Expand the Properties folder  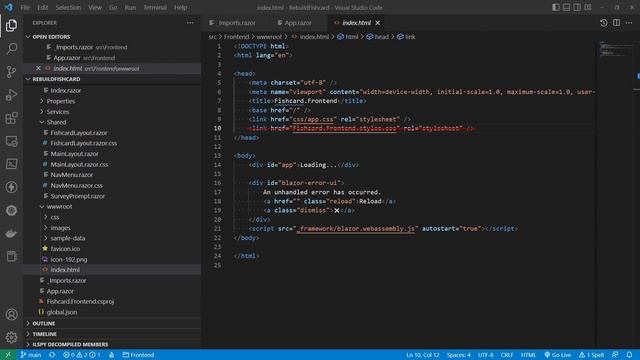click(60, 101)
